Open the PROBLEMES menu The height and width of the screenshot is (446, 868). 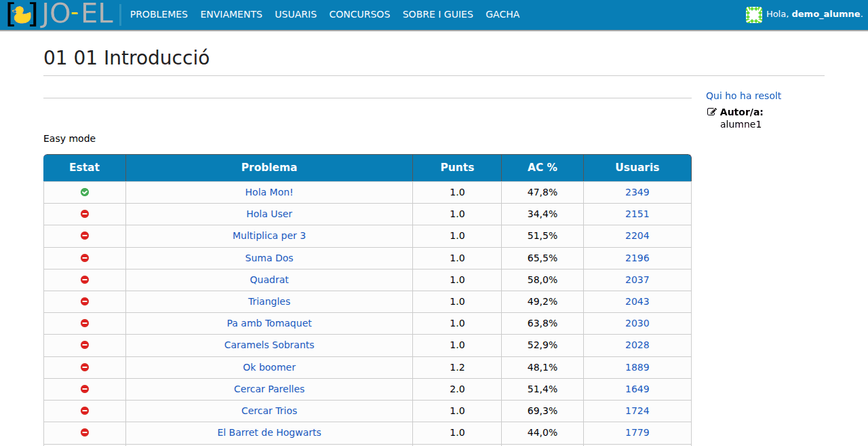pyautogui.click(x=159, y=14)
